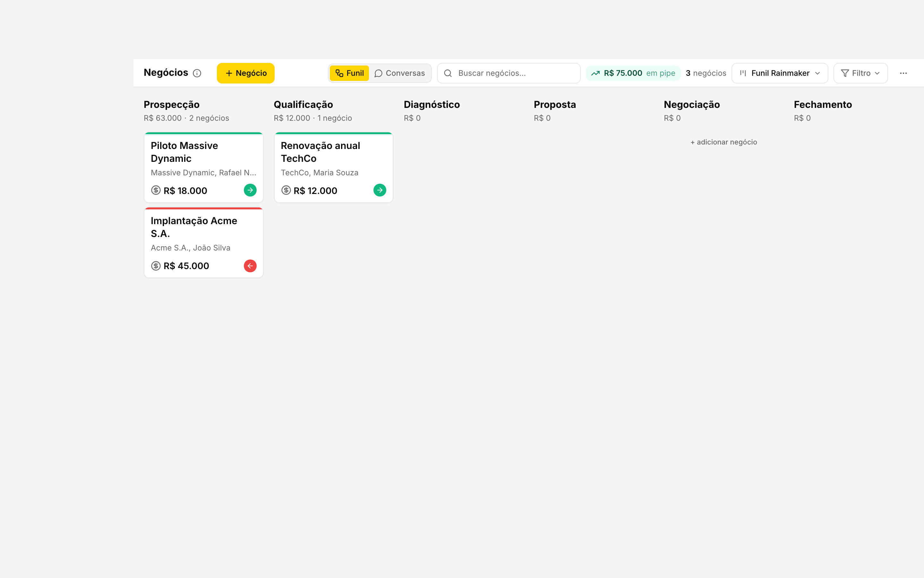Switch to the Funil view tab
The width and height of the screenshot is (924, 578).
coord(349,73)
